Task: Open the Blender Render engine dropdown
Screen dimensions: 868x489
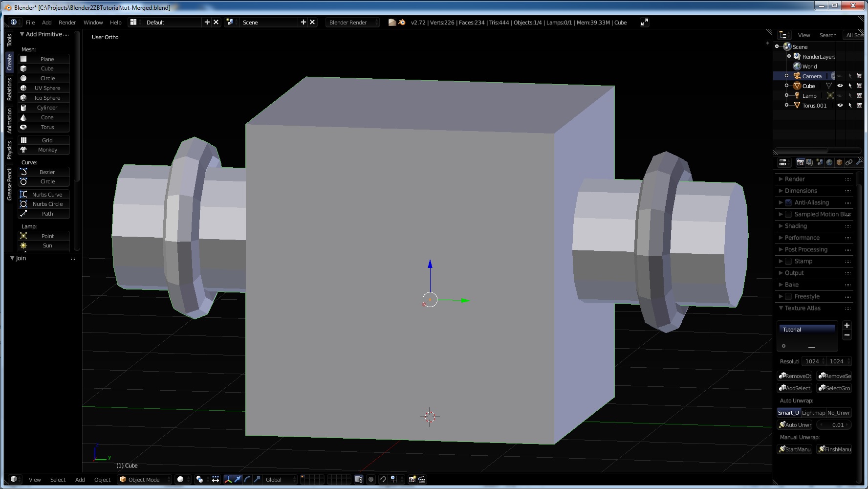Action: point(352,22)
